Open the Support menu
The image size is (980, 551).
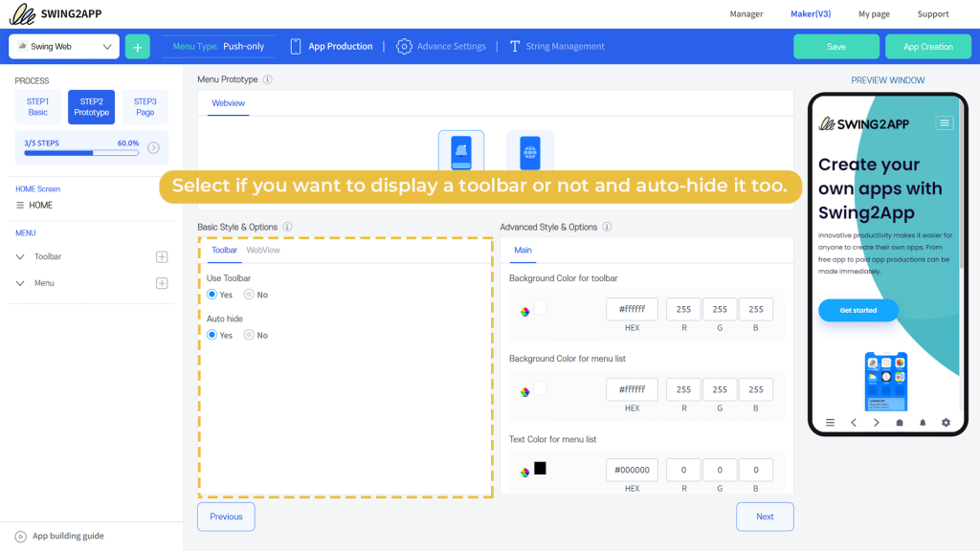coord(933,13)
